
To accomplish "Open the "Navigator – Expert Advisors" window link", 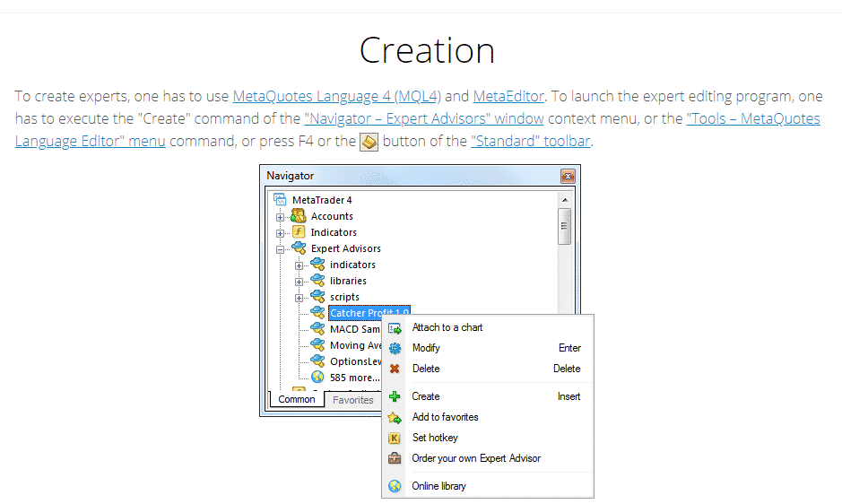I will coord(423,118).
